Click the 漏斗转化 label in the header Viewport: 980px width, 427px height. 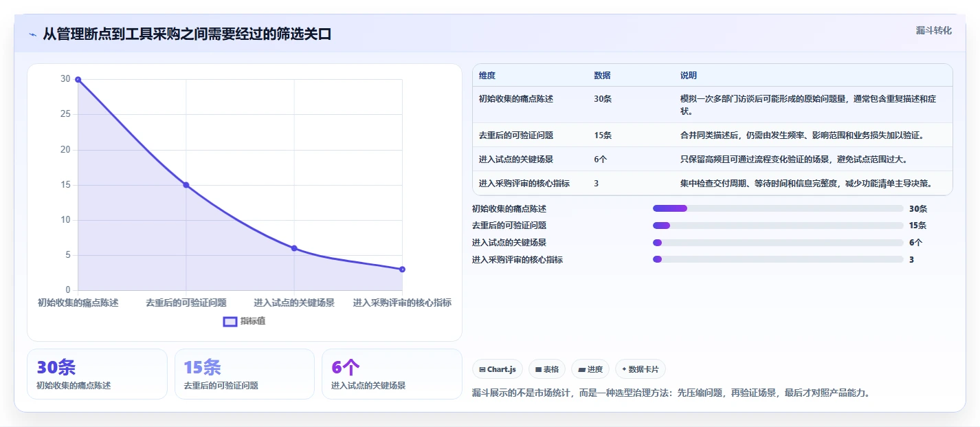coord(934,30)
